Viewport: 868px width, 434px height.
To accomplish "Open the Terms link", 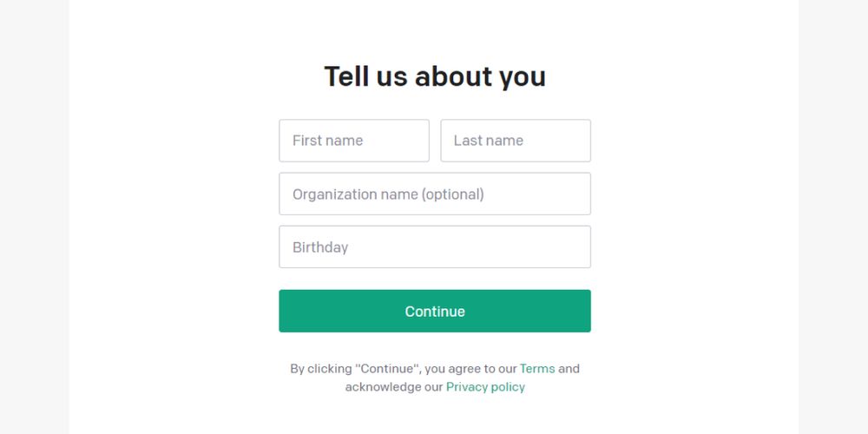I will (536, 368).
